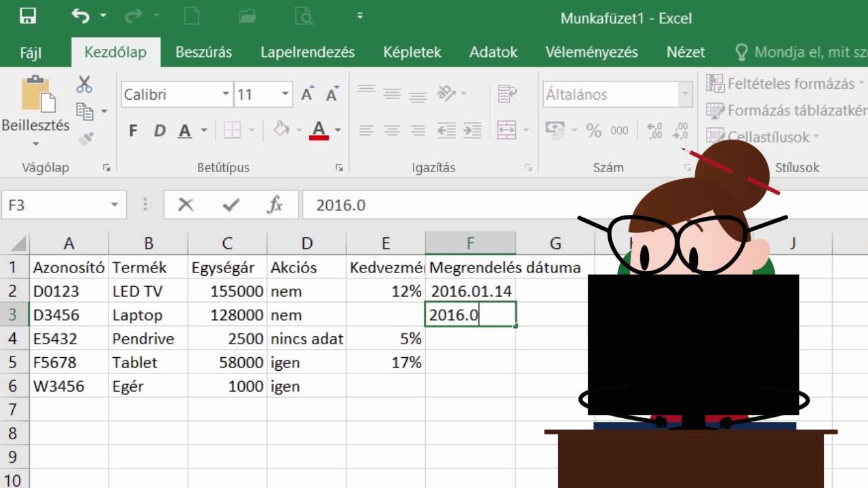Click the wrap text icon
The height and width of the screenshot is (488, 868).
tap(507, 94)
